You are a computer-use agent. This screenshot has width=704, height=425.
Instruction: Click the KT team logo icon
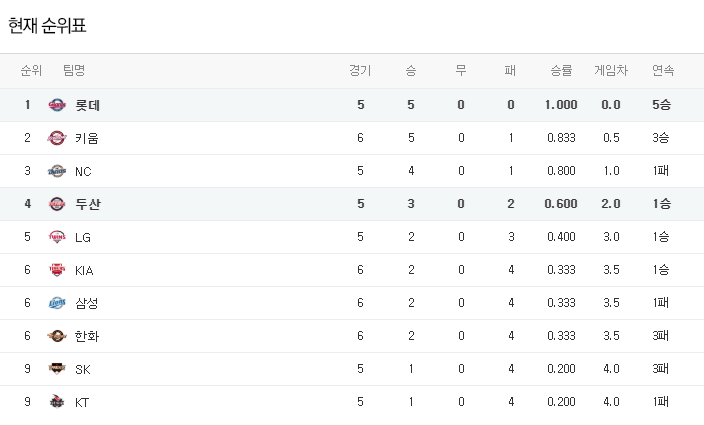coord(57,402)
